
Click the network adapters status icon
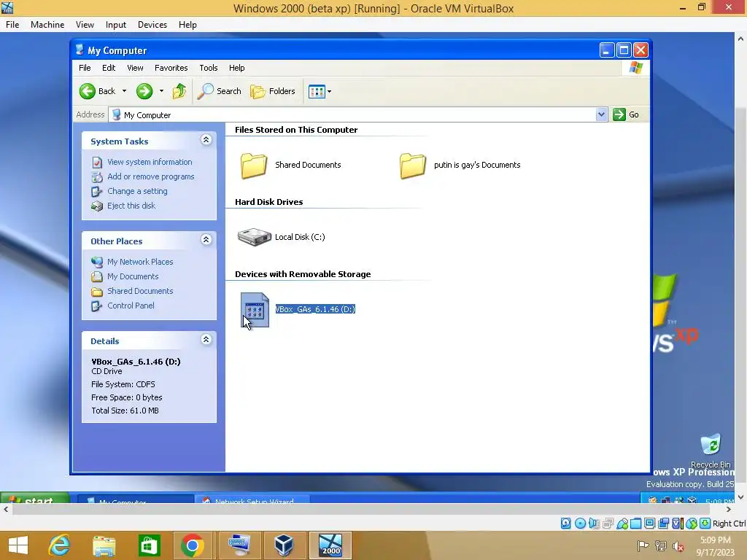click(608, 524)
